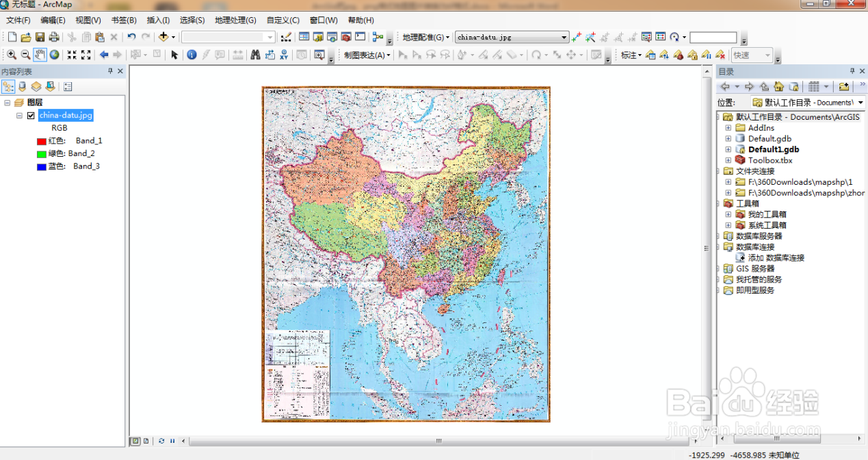Open a map document with folder icon
This screenshot has width=868, height=460.
(26, 37)
